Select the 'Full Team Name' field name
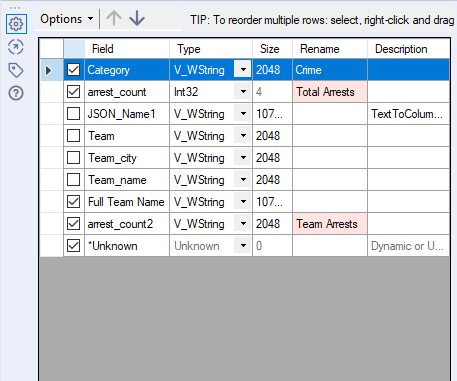457x381 pixels. [x=126, y=202]
